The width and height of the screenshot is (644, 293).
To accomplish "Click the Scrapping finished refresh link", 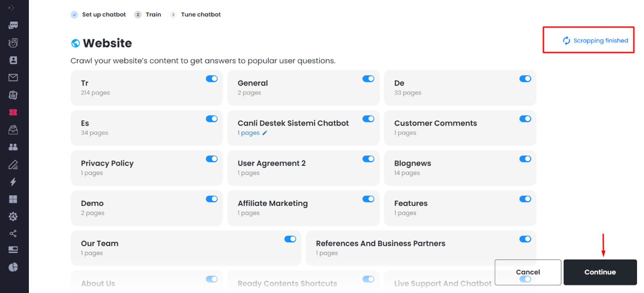I will click(595, 41).
